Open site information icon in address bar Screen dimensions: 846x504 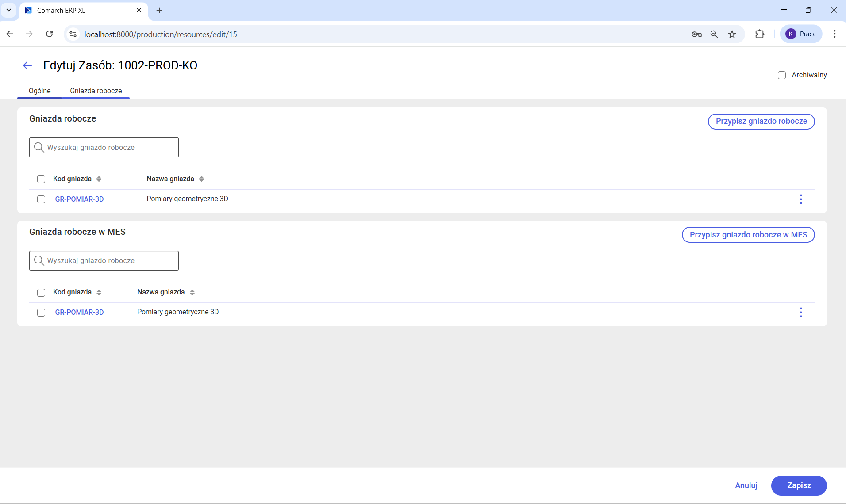[73, 34]
